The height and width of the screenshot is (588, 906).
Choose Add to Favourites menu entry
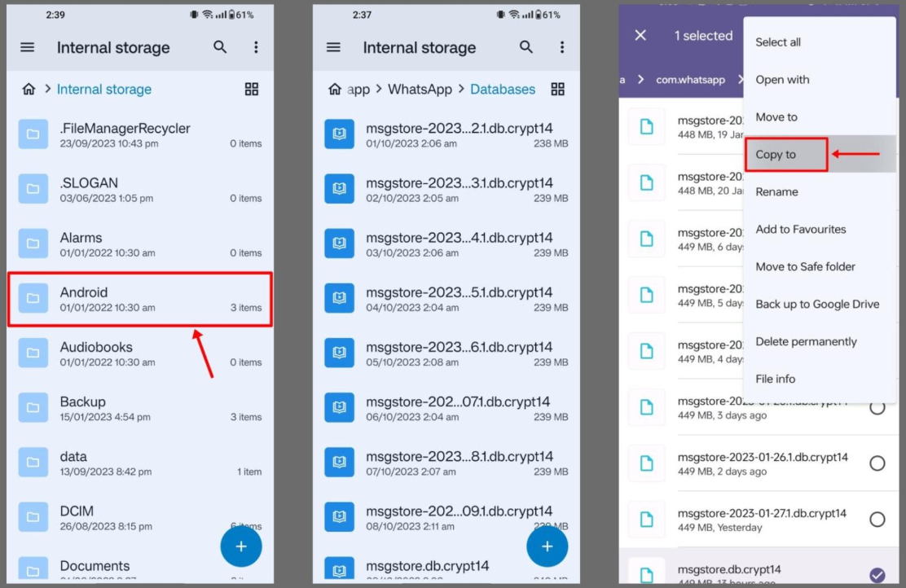[820, 230]
